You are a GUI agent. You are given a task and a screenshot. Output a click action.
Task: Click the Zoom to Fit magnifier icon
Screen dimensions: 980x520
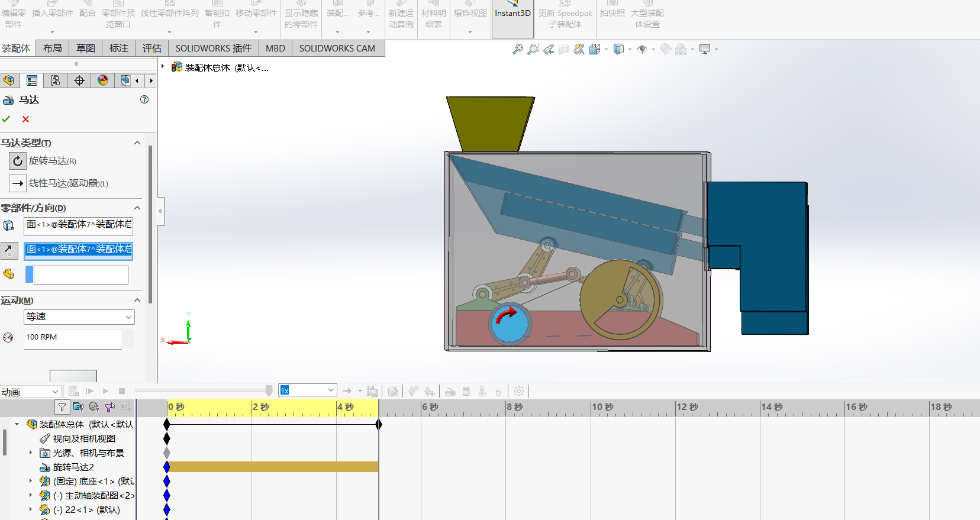[x=518, y=49]
